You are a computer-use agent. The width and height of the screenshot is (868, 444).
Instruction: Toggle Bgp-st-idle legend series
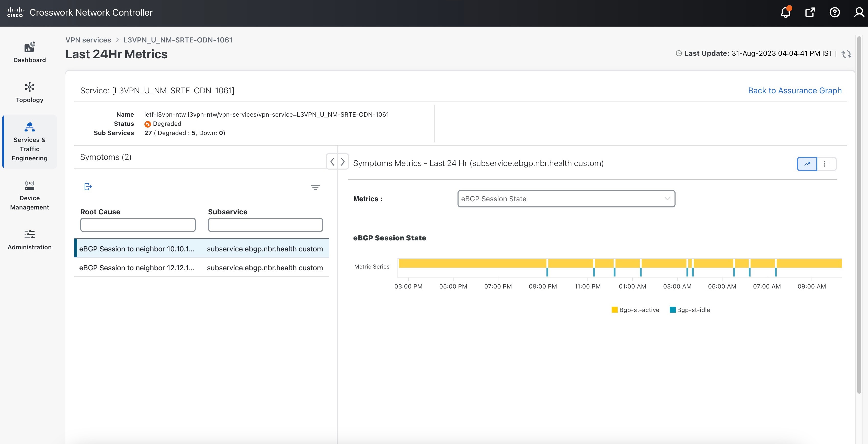pyautogui.click(x=693, y=310)
